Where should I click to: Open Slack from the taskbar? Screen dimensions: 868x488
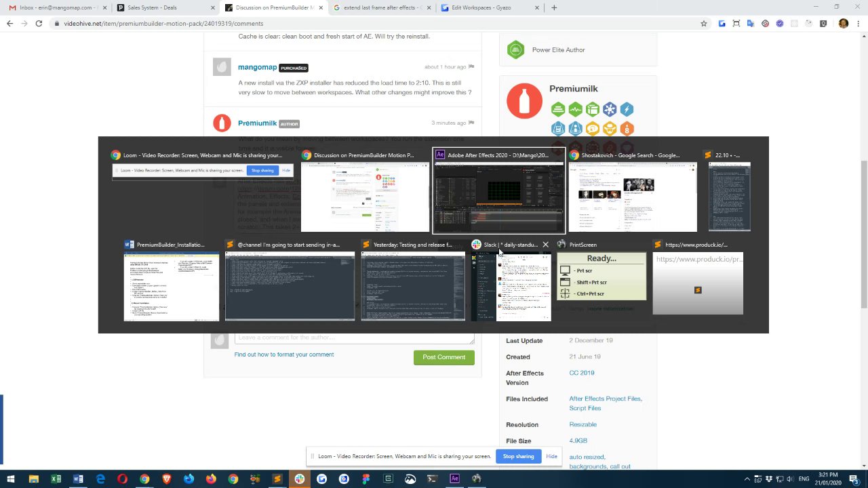coord(299,479)
